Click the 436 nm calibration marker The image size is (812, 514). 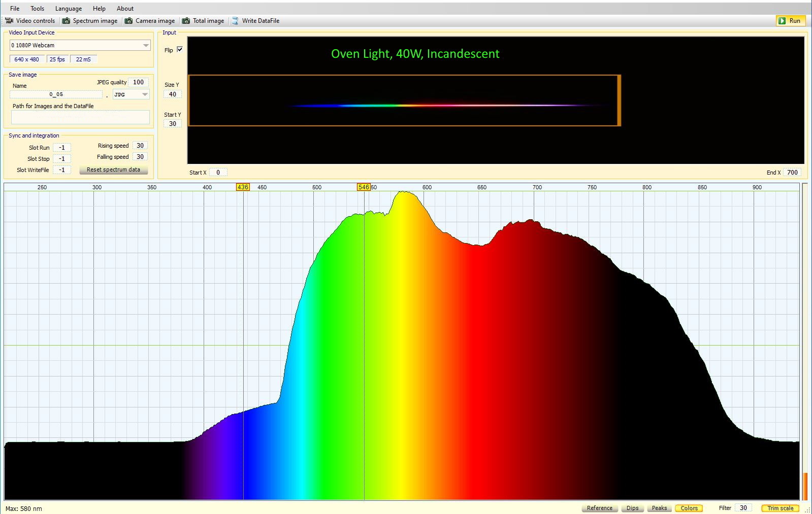pos(243,187)
